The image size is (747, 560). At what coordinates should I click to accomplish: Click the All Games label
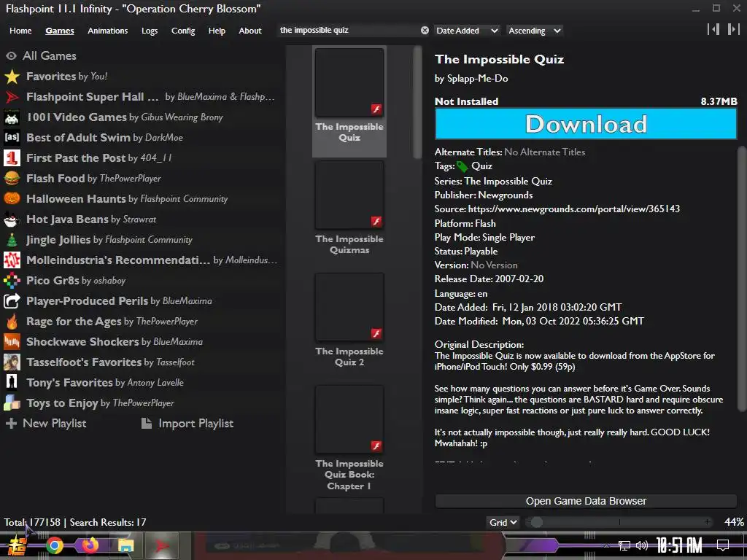(x=50, y=55)
